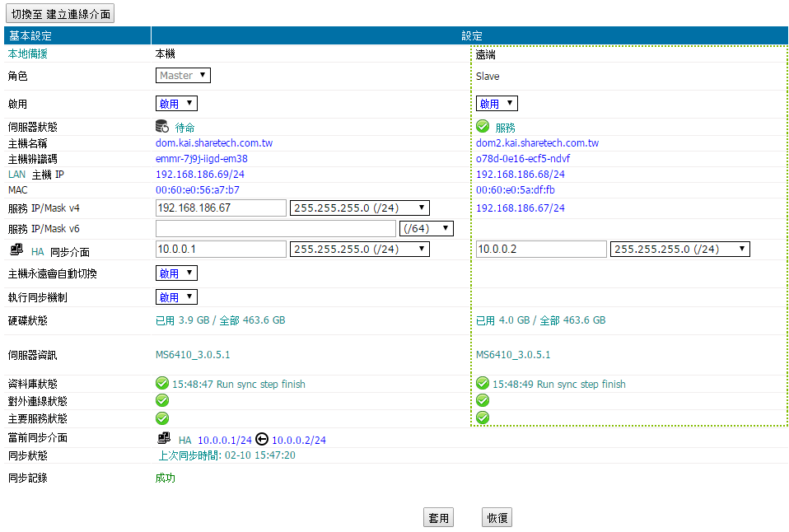The width and height of the screenshot is (789, 532).
Task: Click the HA sync interface network icon
Action: click(x=16, y=250)
